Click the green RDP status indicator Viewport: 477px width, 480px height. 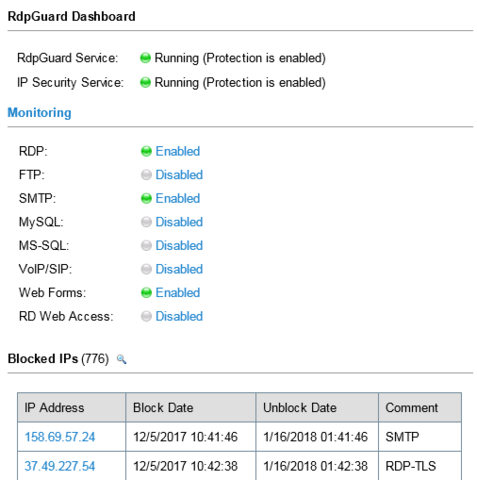pos(146,151)
